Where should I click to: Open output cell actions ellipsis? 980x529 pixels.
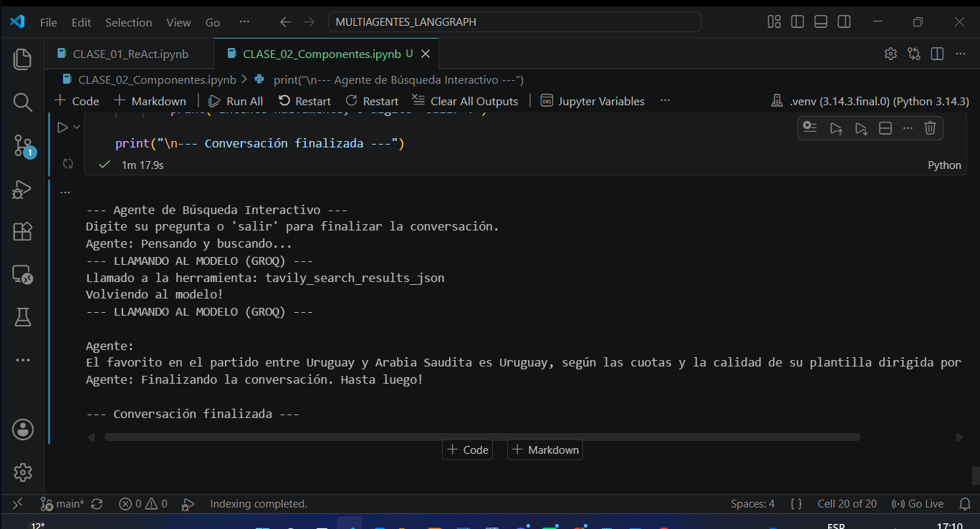65,192
